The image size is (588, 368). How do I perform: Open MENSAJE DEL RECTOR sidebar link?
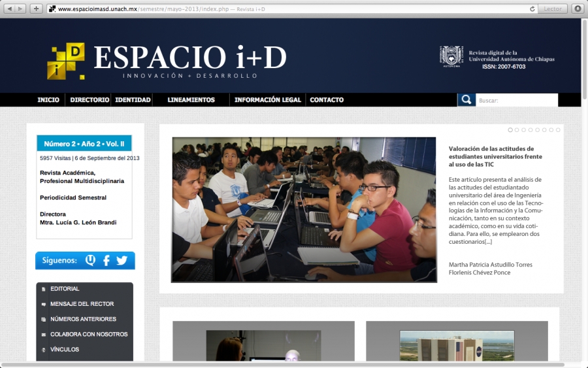(82, 304)
